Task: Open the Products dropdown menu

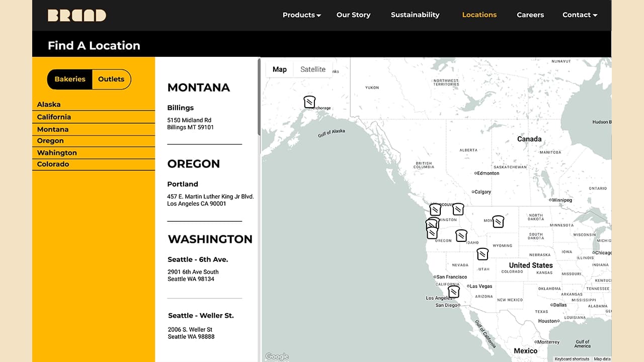Action: (301, 15)
